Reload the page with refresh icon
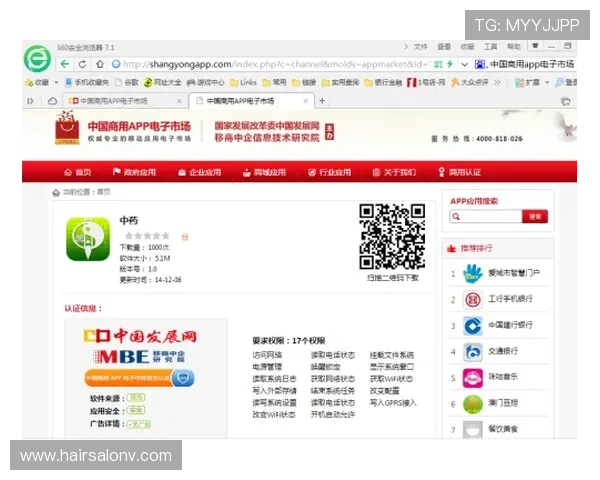Viewport: 600px width, 480px height. point(82,64)
